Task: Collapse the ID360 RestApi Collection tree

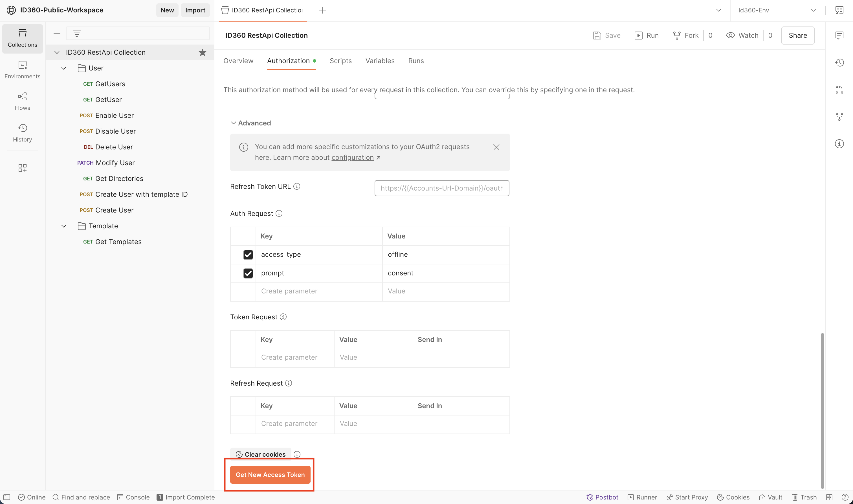Action: [57, 52]
